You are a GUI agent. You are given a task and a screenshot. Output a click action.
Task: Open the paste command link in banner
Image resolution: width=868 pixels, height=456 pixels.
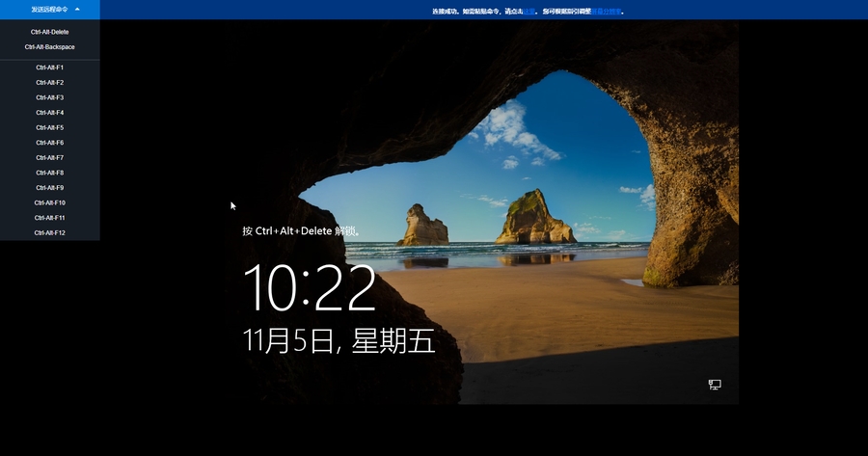coord(529,13)
